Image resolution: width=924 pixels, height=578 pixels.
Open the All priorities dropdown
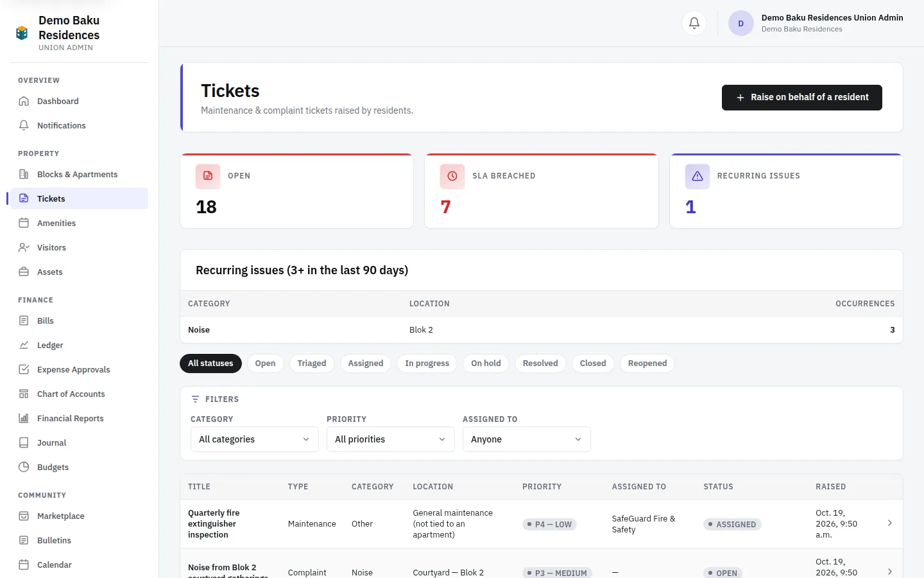tap(391, 439)
